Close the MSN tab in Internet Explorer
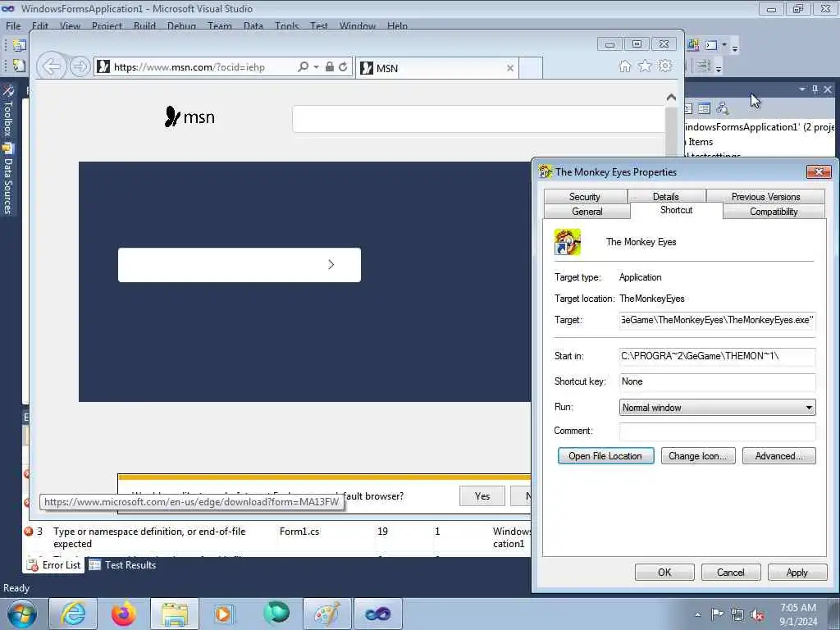This screenshot has height=630, width=840. pos(510,68)
